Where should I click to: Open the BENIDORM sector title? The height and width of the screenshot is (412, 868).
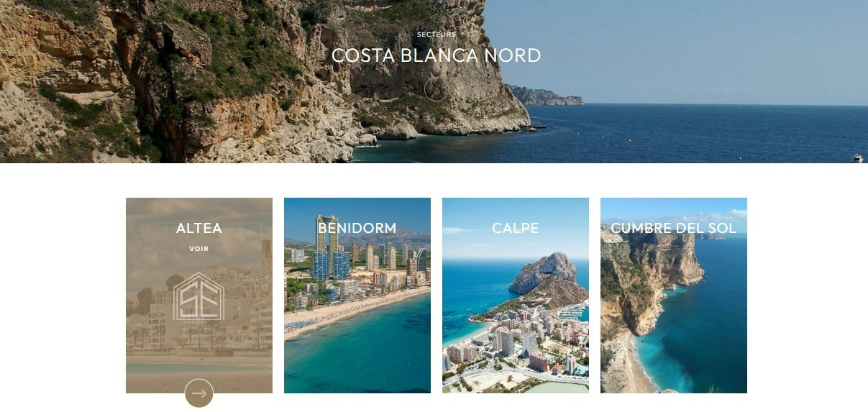point(357,228)
